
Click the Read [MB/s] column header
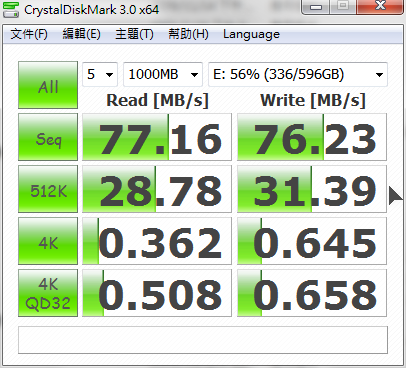tap(157, 100)
